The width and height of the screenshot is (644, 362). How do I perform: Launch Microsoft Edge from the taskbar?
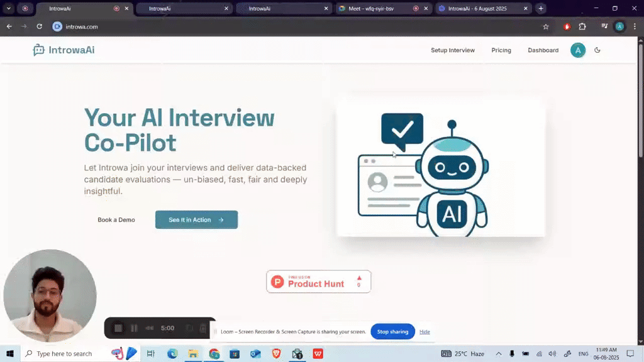(172, 353)
